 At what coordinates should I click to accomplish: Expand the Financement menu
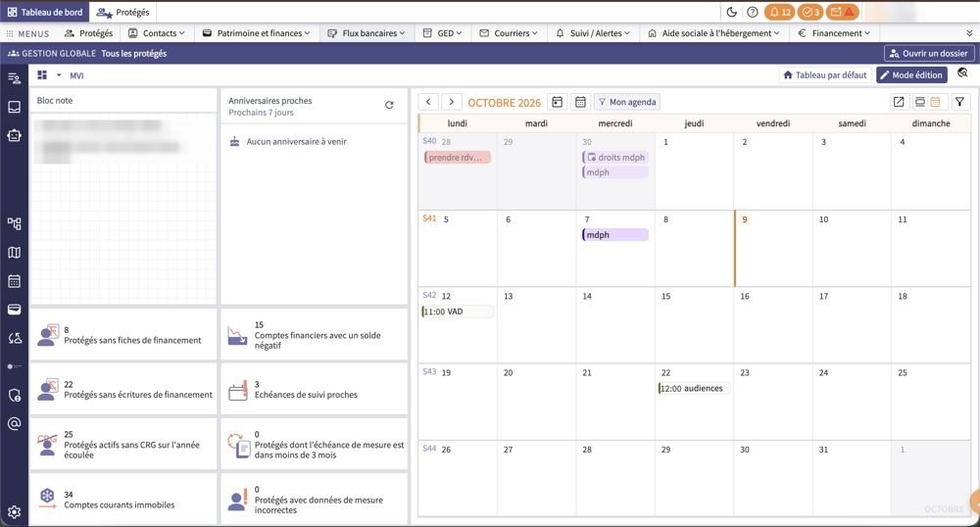click(x=834, y=33)
